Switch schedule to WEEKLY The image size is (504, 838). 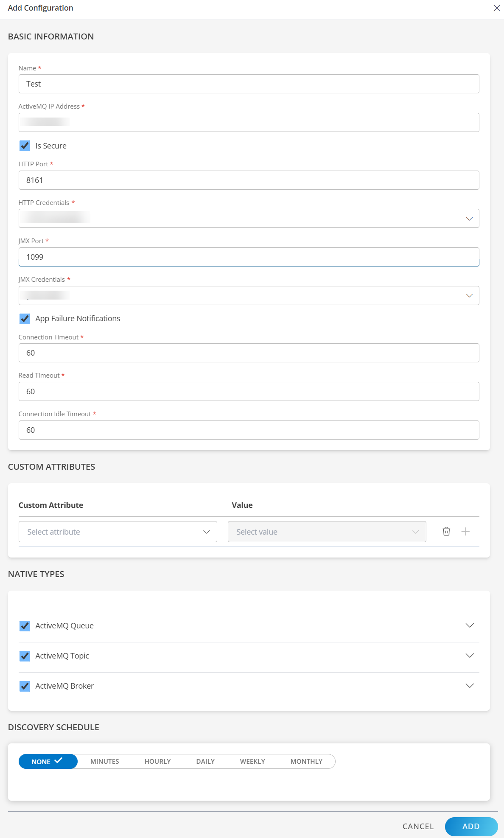click(x=252, y=762)
